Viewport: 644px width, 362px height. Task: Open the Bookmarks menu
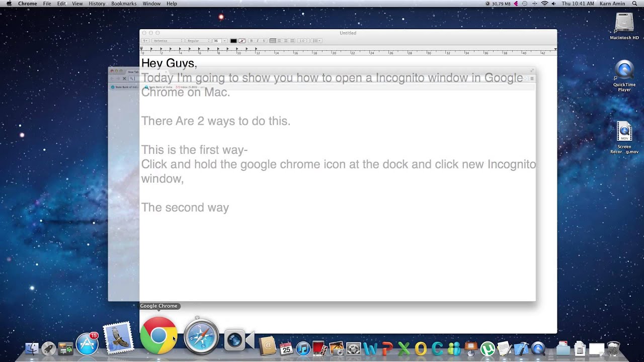(x=124, y=4)
